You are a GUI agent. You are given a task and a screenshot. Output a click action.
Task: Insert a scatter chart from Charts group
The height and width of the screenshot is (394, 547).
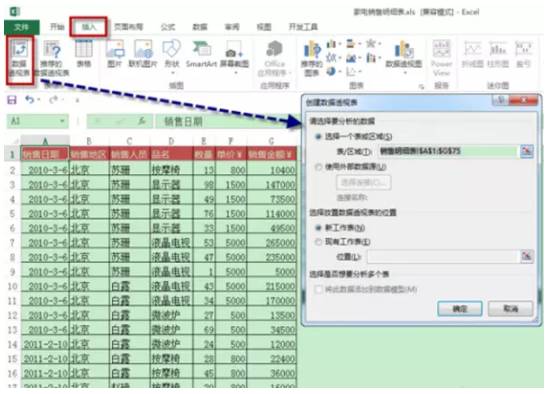(350, 71)
